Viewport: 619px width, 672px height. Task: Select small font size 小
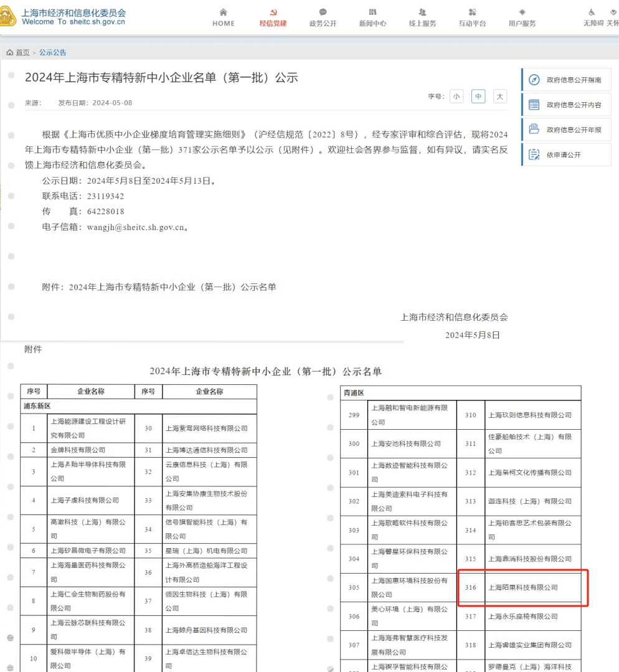click(x=456, y=97)
